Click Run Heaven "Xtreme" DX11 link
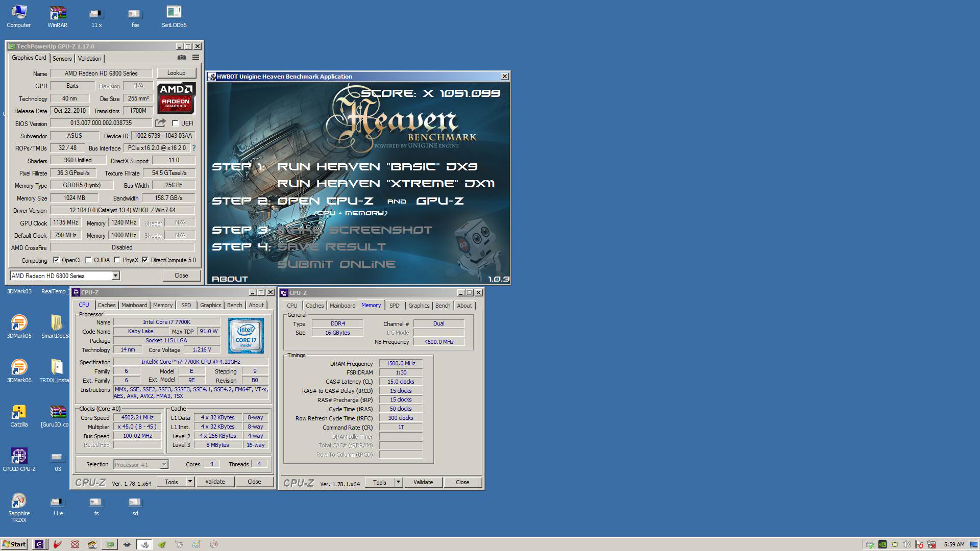Screen dimensions: 980x551 (x=386, y=184)
